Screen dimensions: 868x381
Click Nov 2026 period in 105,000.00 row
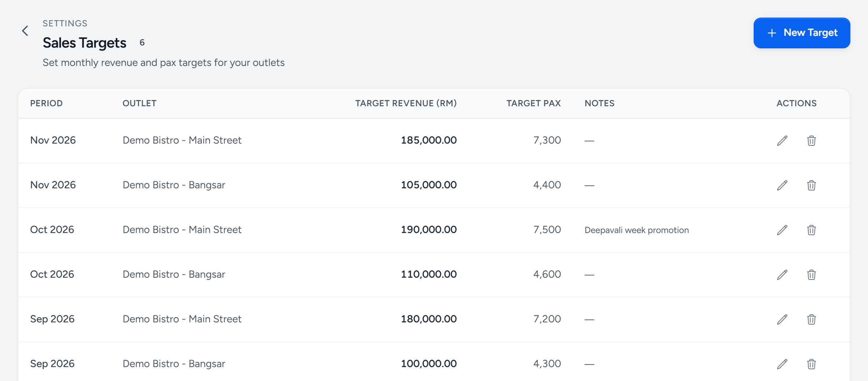pos(53,185)
